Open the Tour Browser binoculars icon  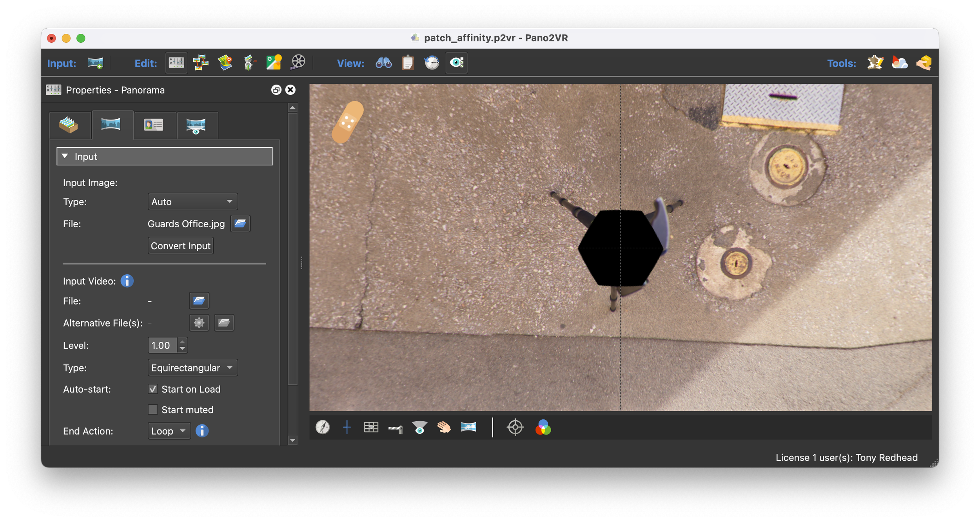point(383,63)
